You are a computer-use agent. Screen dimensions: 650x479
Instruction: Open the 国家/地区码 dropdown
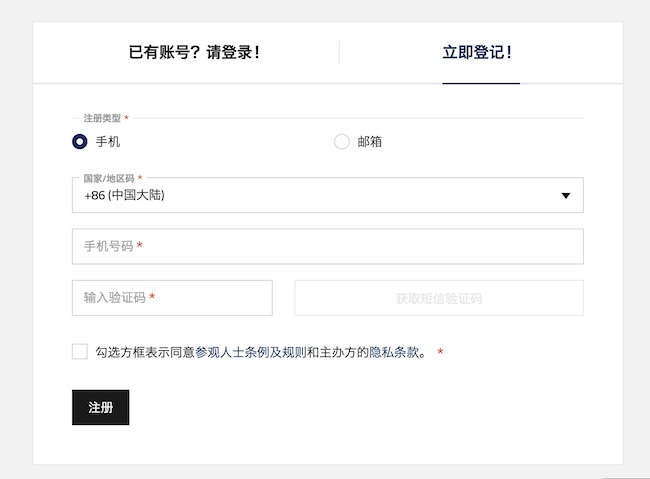327,196
